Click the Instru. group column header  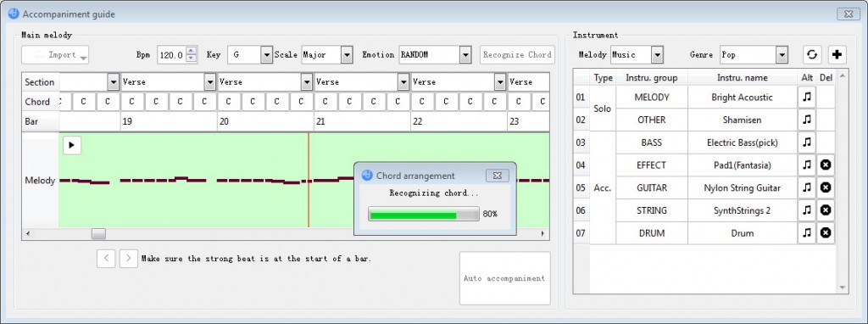[652, 77]
